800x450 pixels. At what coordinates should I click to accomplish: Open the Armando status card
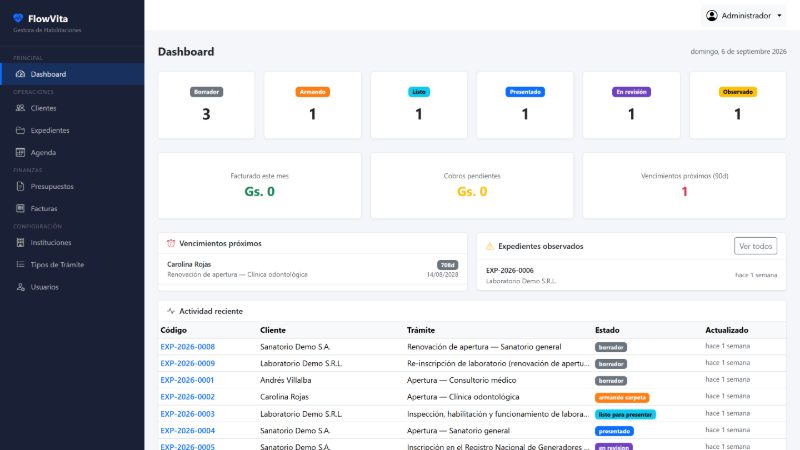[x=312, y=105]
